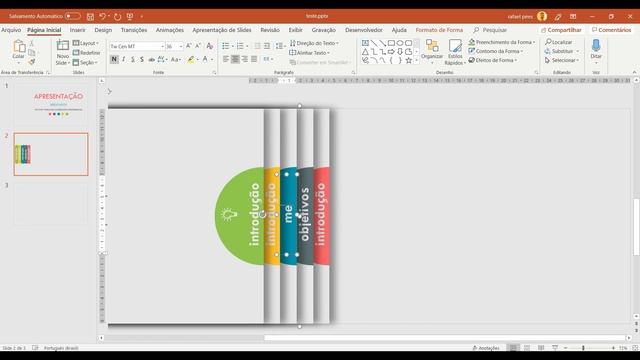Image resolution: width=640 pixels, height=360 pixels.
Task: Click the Localizar search icon
Action: [548, 42]
